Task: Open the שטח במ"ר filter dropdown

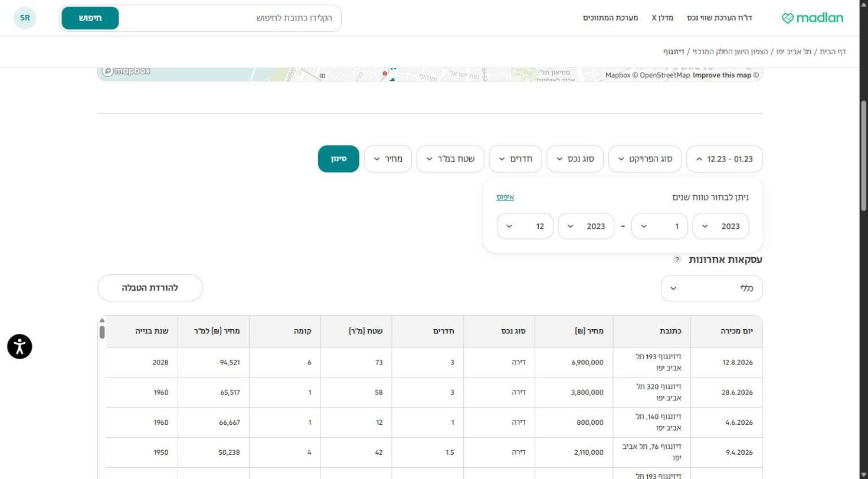Action: (450, 159)
